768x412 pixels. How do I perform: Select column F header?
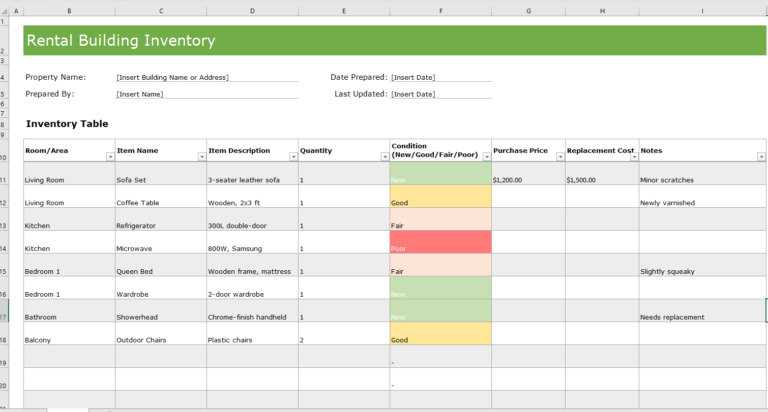[440, 11]
